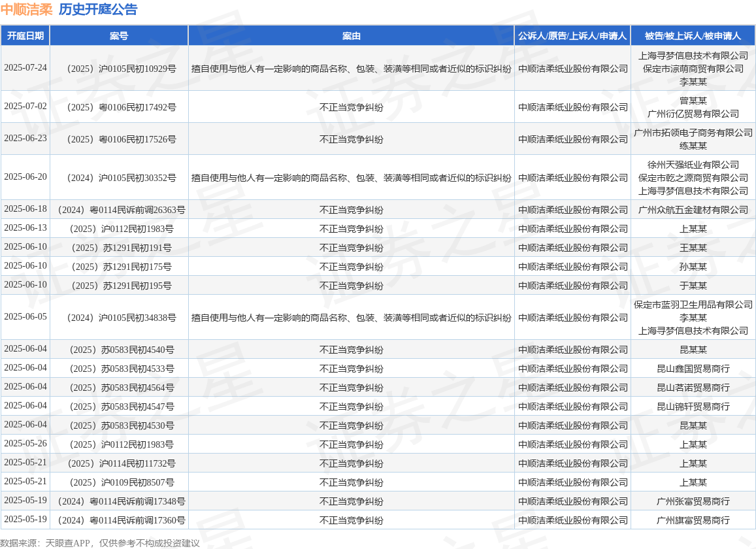The image size is (756, 549).
Task: Click defendant 曾某某
Action: click(x=693, y=101)
